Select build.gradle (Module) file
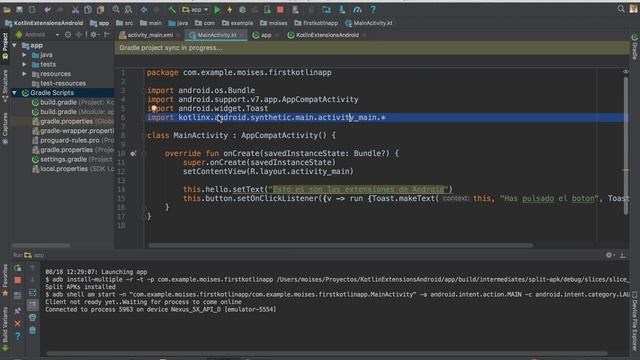The width and height of the screenshot is (640, 360). pos(73,112)
